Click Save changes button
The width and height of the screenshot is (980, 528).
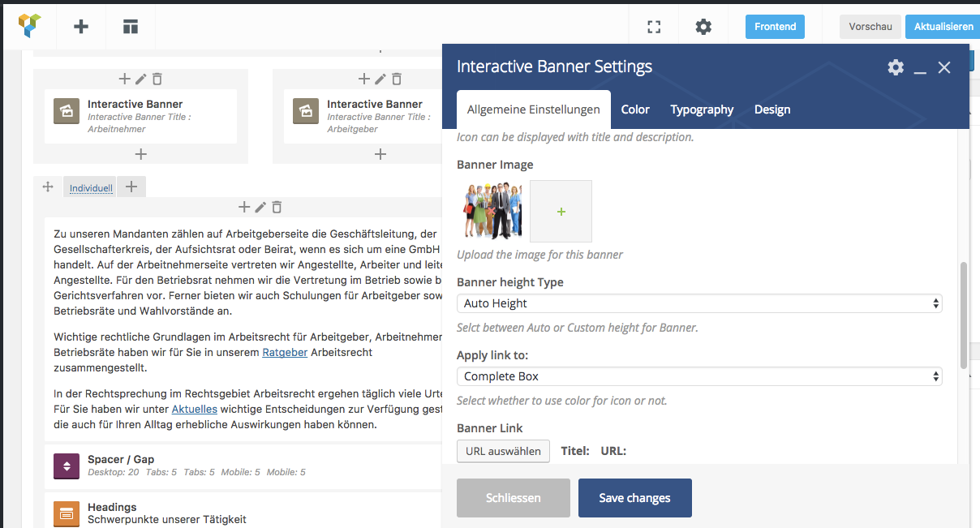635,498
